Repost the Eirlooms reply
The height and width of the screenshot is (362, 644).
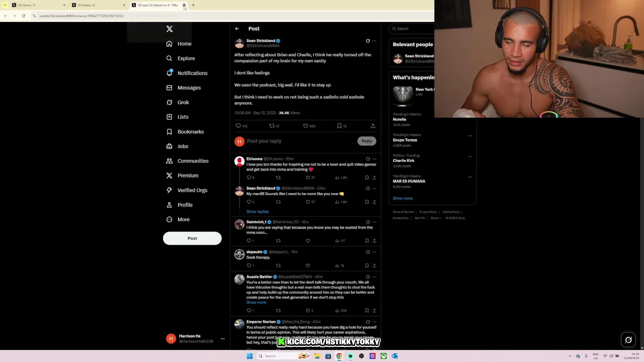point(278,177)
